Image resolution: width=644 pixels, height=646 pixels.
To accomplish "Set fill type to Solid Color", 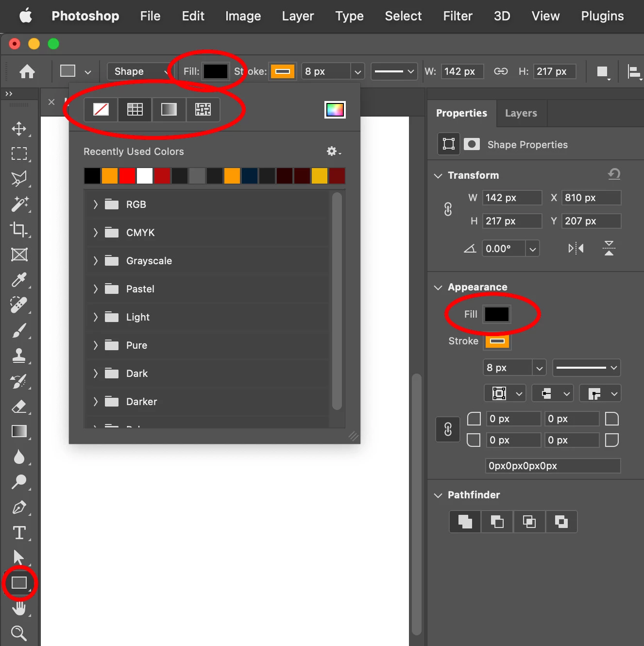I will pos(135,109).
